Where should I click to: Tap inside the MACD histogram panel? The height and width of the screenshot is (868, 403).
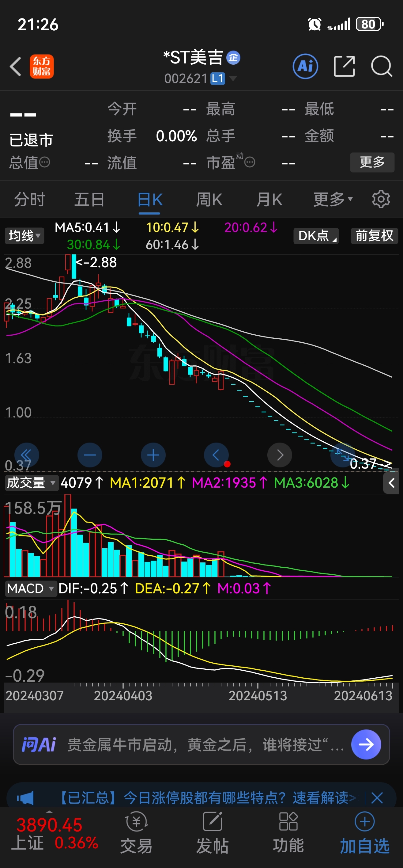pyautogui.click(x=201, y=641)
